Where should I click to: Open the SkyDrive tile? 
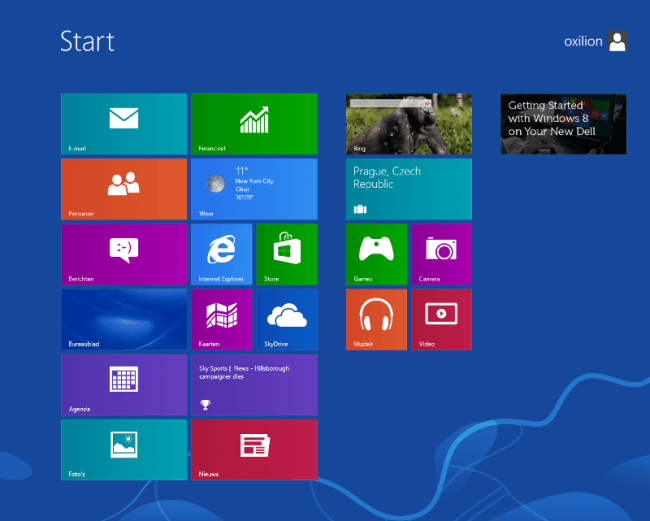(287, 319)
